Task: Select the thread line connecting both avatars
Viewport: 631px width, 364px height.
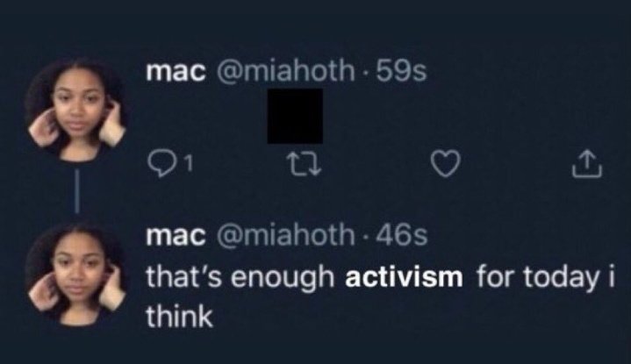Action: click(77, 191)
